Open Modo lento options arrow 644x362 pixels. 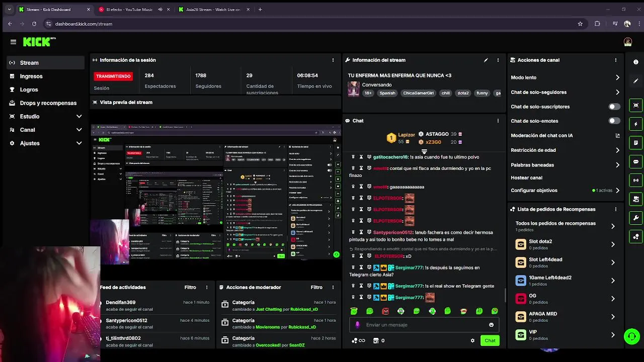(x=617, y=77)
